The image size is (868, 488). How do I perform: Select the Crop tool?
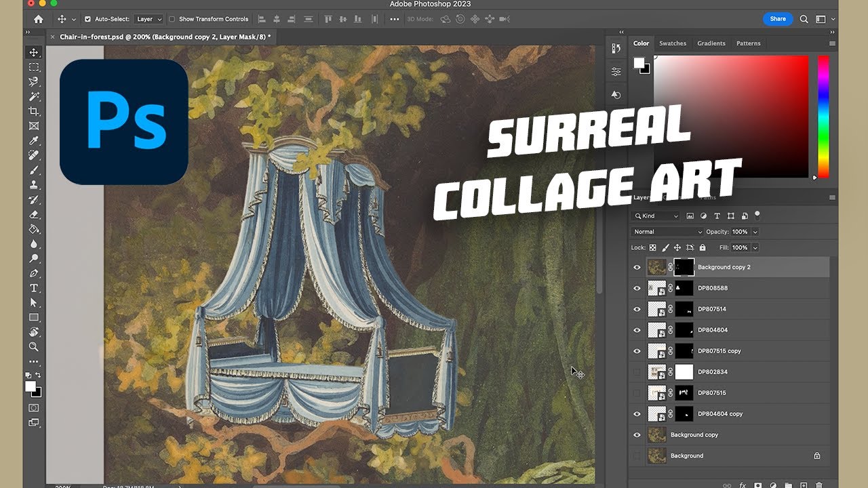pos(34,111)
